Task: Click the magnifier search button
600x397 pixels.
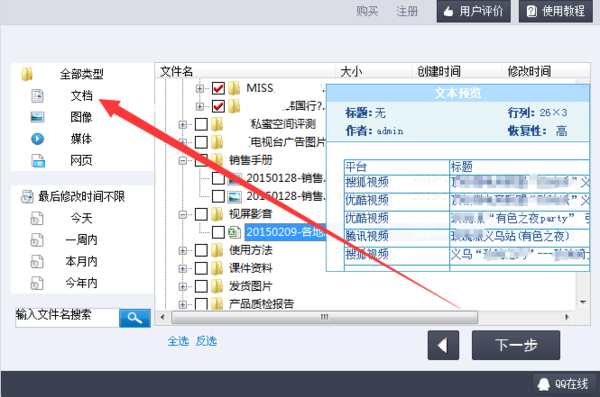Action: point(135,318)
